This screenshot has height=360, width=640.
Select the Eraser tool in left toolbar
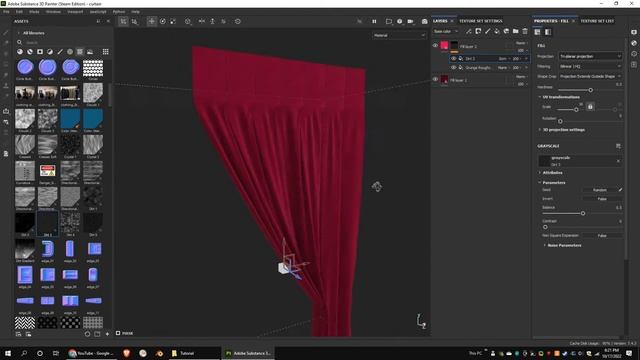6,43
